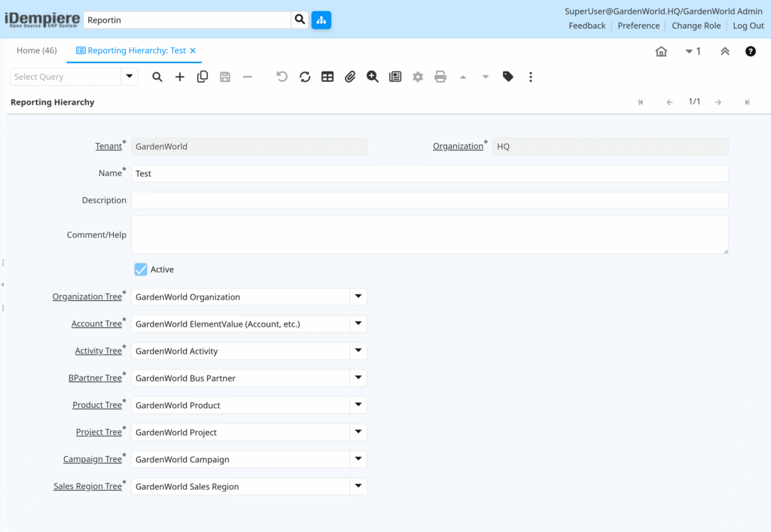Click the Organization field label link

458,147
